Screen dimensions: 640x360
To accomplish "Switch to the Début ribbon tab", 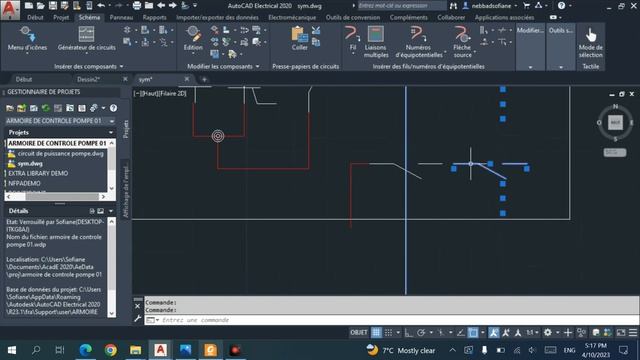I will (x=35, y=18).
